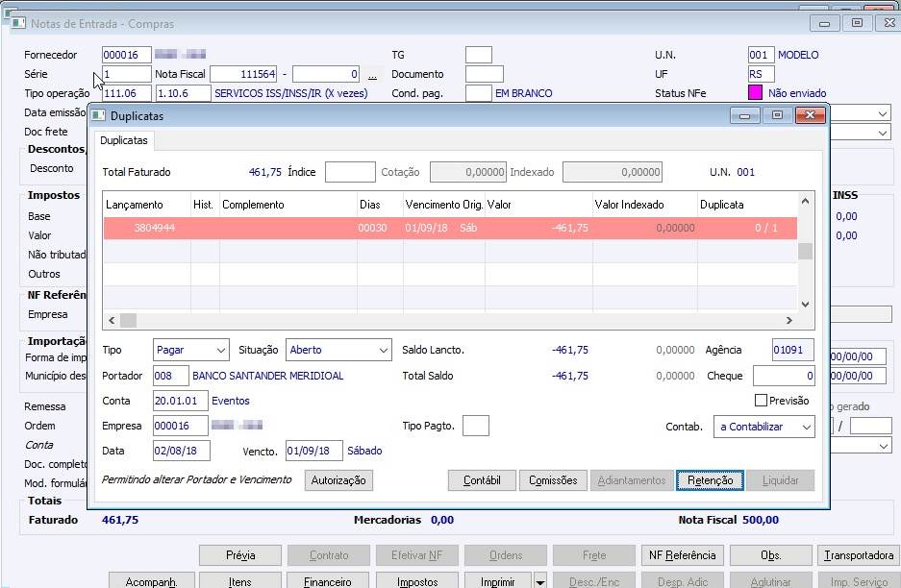This screenshot has height=588, width=901.
Task: Expand the Tipo dropdown showing Pagar
Action: 221,351
